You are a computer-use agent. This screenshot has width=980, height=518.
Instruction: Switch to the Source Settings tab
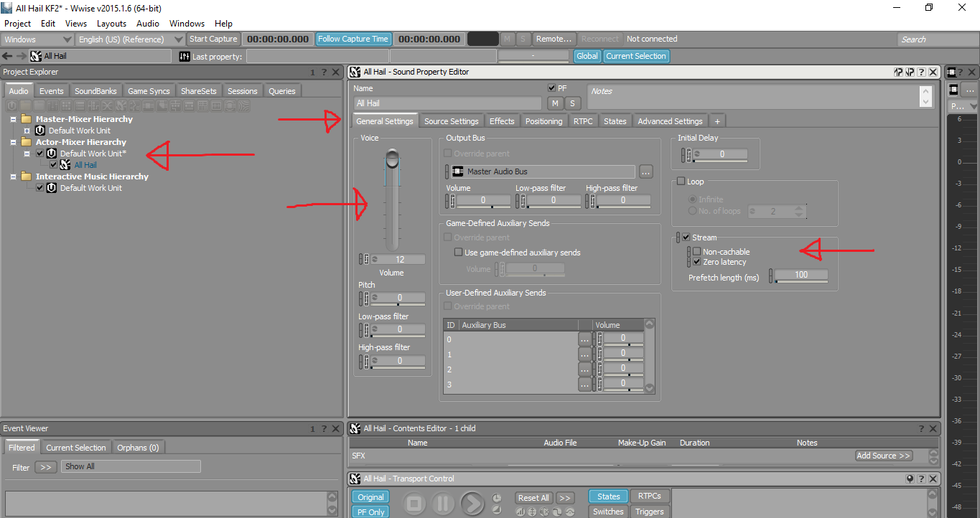point(451,121)
